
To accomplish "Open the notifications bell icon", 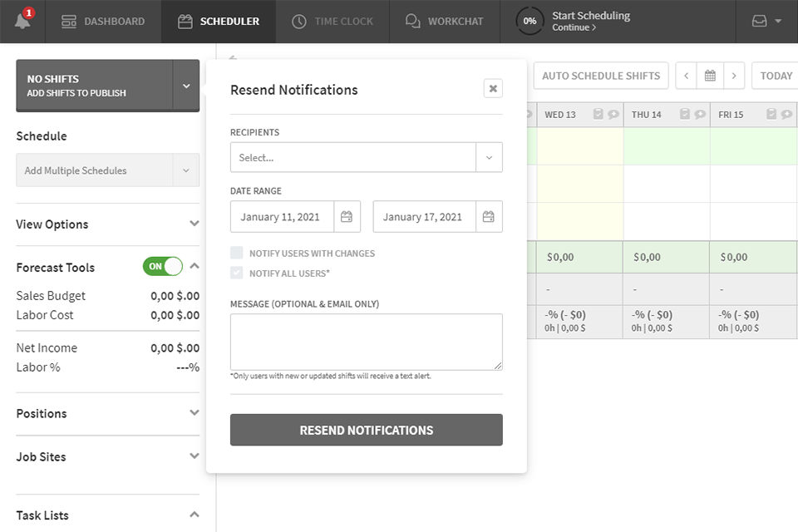I will (22, 21).
